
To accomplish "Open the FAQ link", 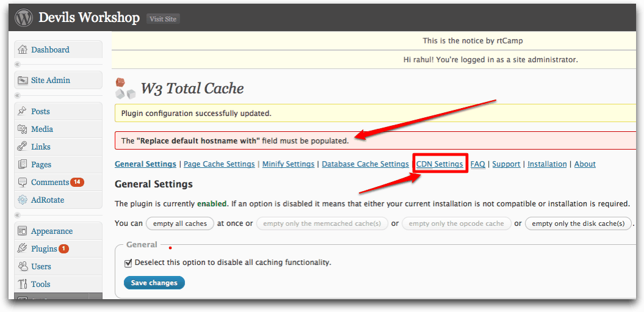I will point(478,164).
